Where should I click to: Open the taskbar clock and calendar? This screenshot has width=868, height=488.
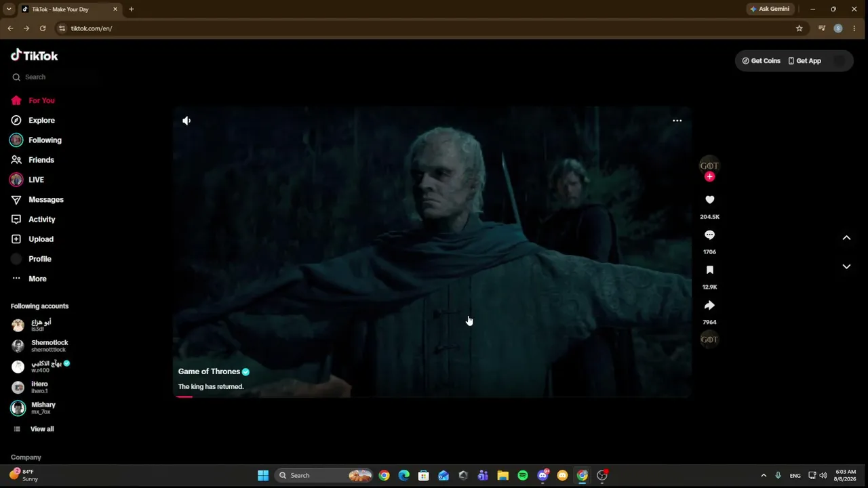[x=846, y=475]
